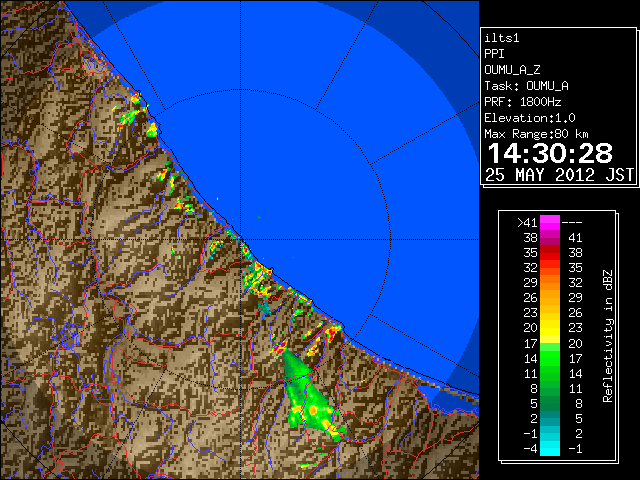Select the 'Elevation:1.0' text
The height and width of the screenshot is (480, 640).
click(x=530, y=118)
